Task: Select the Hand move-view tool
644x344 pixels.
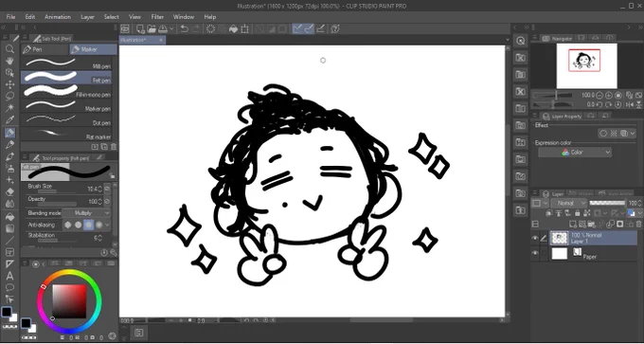Action: click(x=9, y=61)
